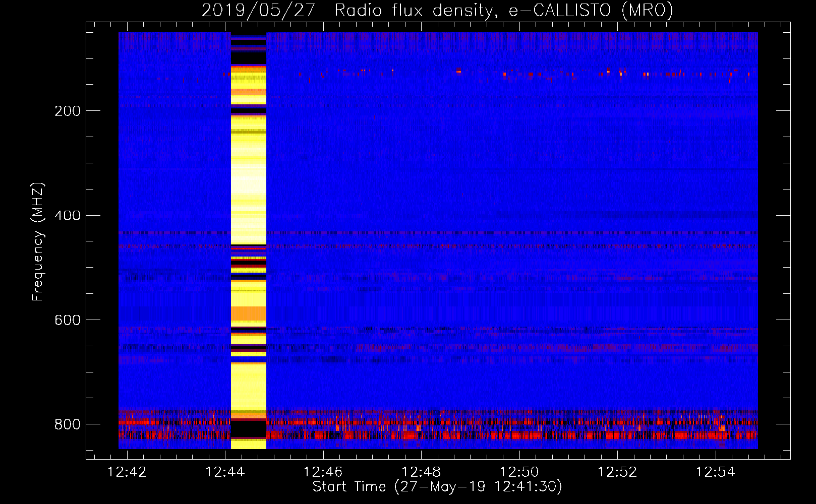Click the 12:44 time tick label
This screenshot has height=504, width=816.
pyautogui.click(x=225, y=472)
